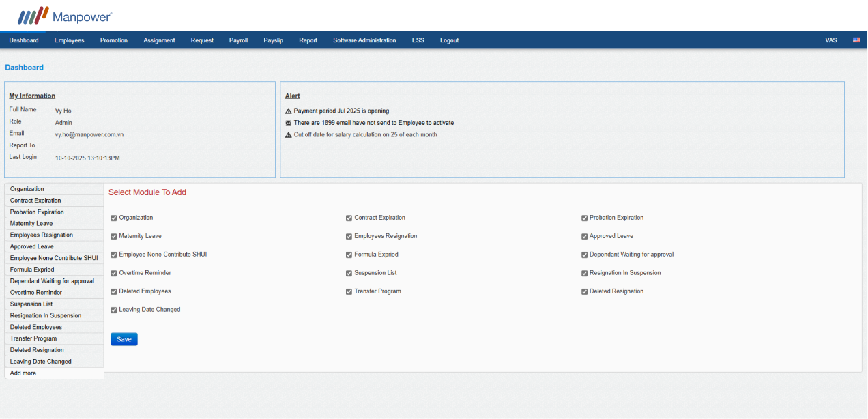868x419 pixels.
Task: Uncheck the Contract Expiration checkbox
Action: pyautogui.click(x=349, y=218)
